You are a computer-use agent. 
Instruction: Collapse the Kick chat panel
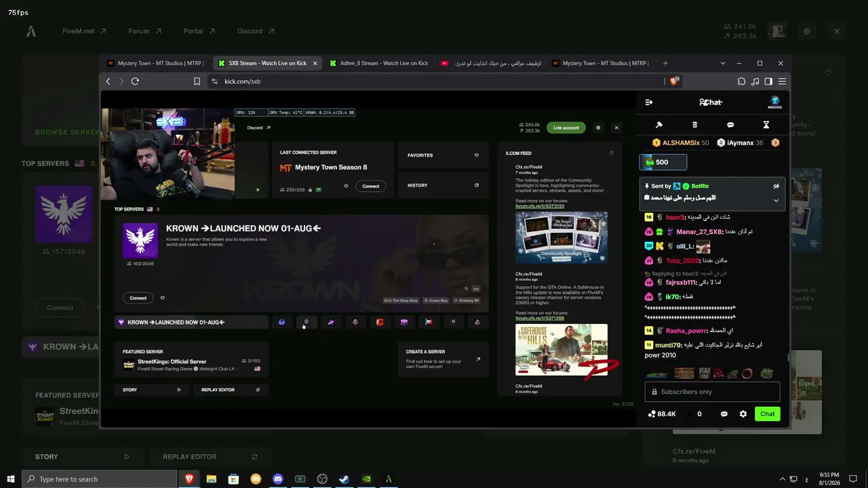[x=649, y=102]
